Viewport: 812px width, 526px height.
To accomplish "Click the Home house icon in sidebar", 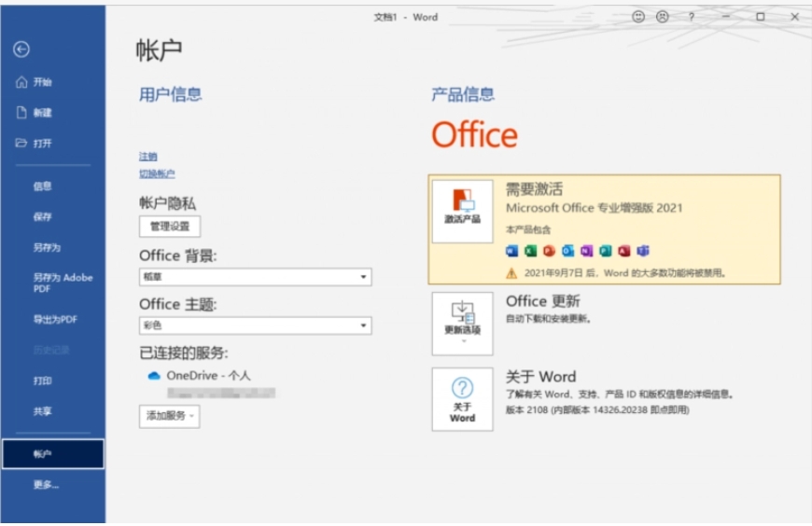I will click(x=21, y=82).
